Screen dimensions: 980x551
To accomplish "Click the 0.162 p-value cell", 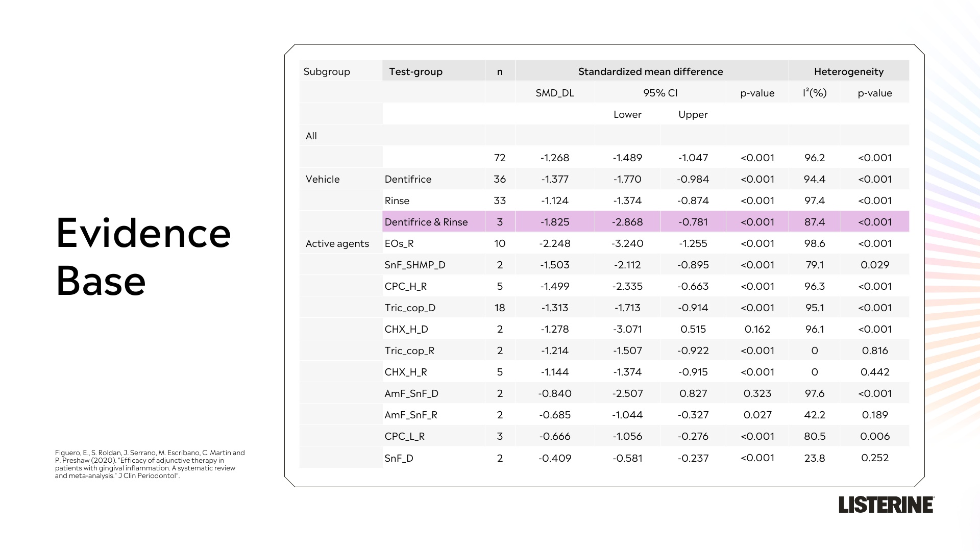I will [x=757, y=329].
